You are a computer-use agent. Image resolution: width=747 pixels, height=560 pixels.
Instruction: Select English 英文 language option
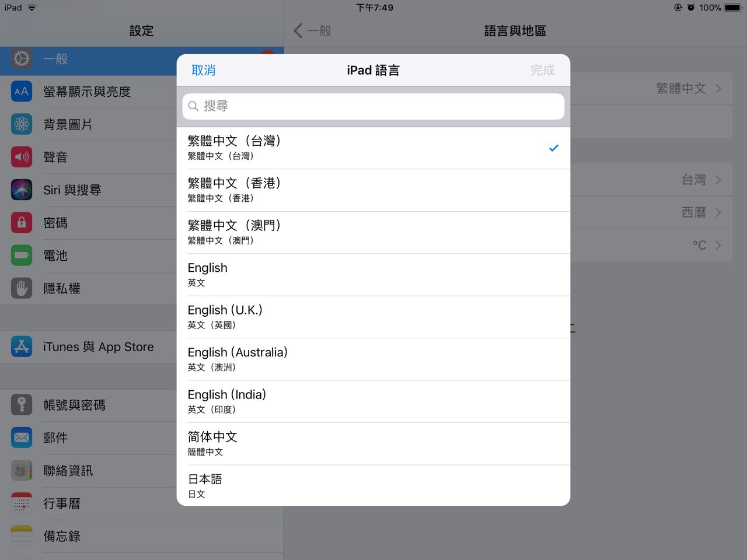[373, 275]
